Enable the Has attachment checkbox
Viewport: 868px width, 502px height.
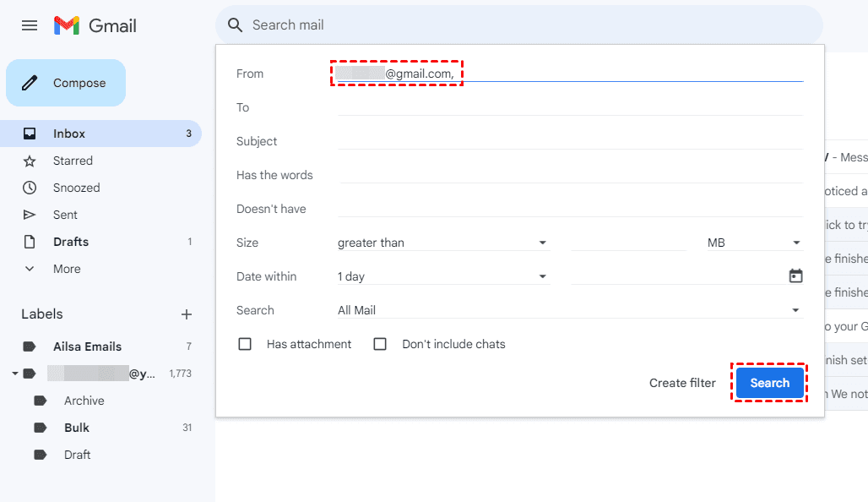click(x=245, y=344)
